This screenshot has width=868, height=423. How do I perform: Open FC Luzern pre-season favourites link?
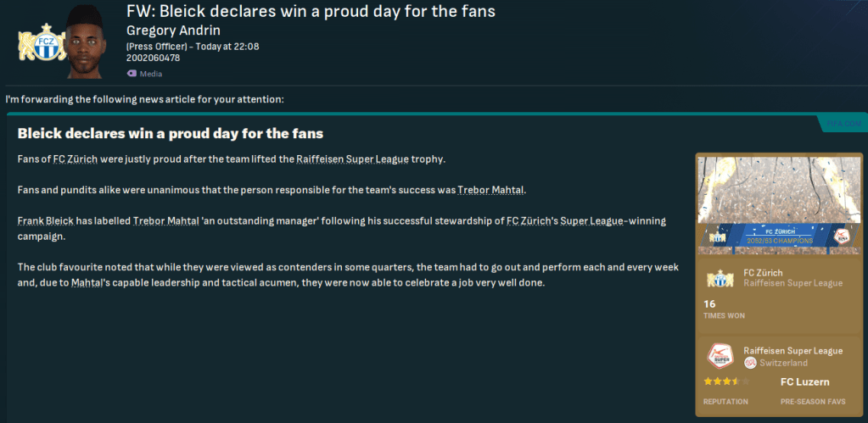(804, 382)
